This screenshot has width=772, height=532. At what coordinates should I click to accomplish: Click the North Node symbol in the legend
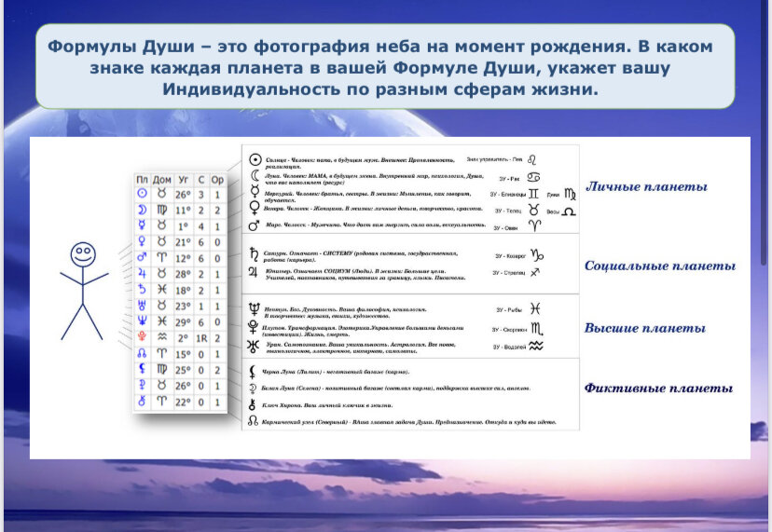click(x=253, y=421)
